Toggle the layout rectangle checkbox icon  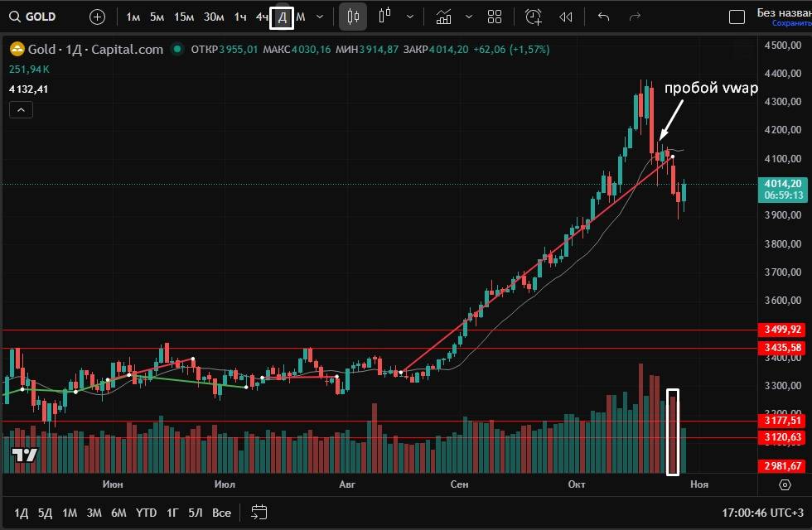tap(736, 17)
